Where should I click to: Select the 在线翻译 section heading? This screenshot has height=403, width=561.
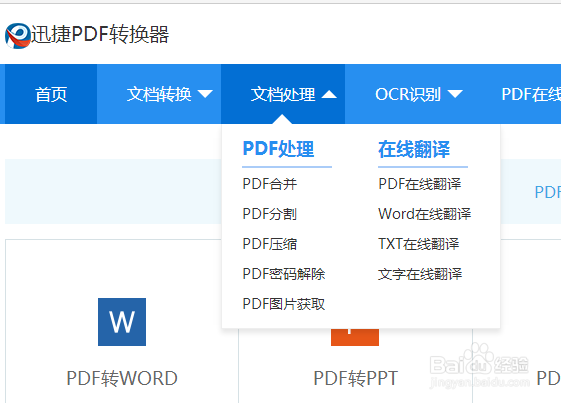(x=414, y=149)
